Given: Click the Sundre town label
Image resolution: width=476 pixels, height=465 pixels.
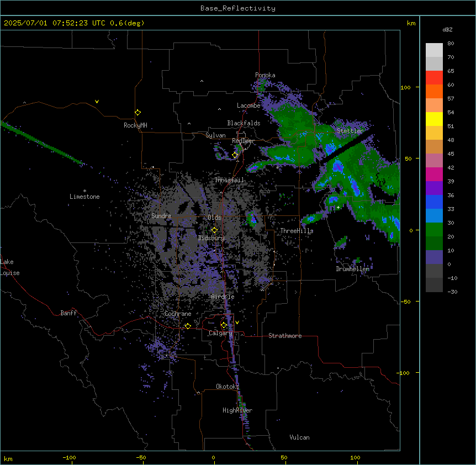Looking at the screenshot, I should click(161, 216).
